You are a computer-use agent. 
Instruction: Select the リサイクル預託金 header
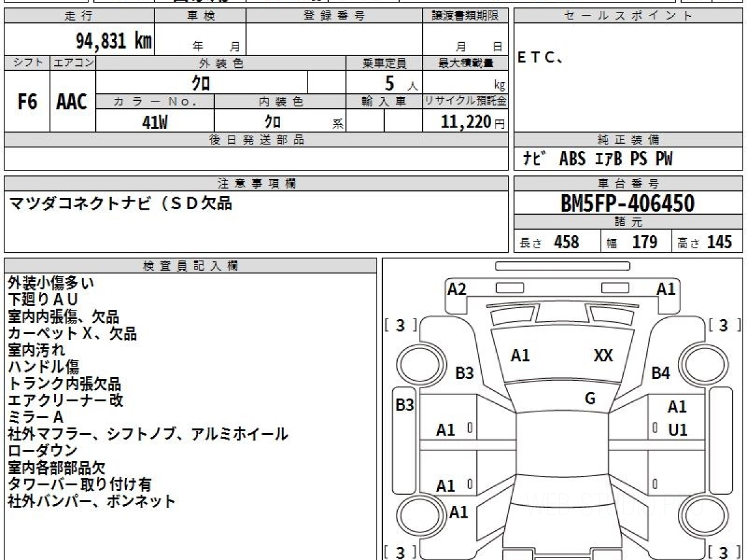[466, 101]
